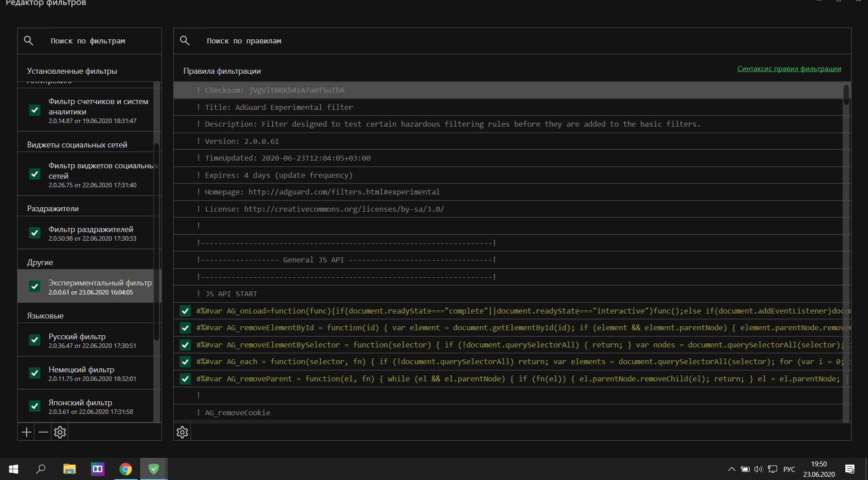Image resolution: width=868 pixels, height=480 pixels.
Task: Select the Checksum comment line
Action: point(508,90)
